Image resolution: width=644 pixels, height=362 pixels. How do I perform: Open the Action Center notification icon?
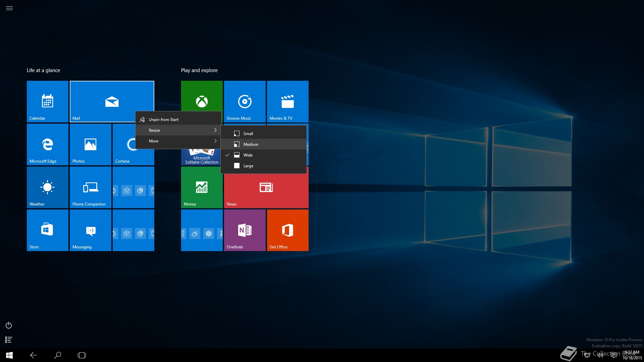tap(613, 355)
